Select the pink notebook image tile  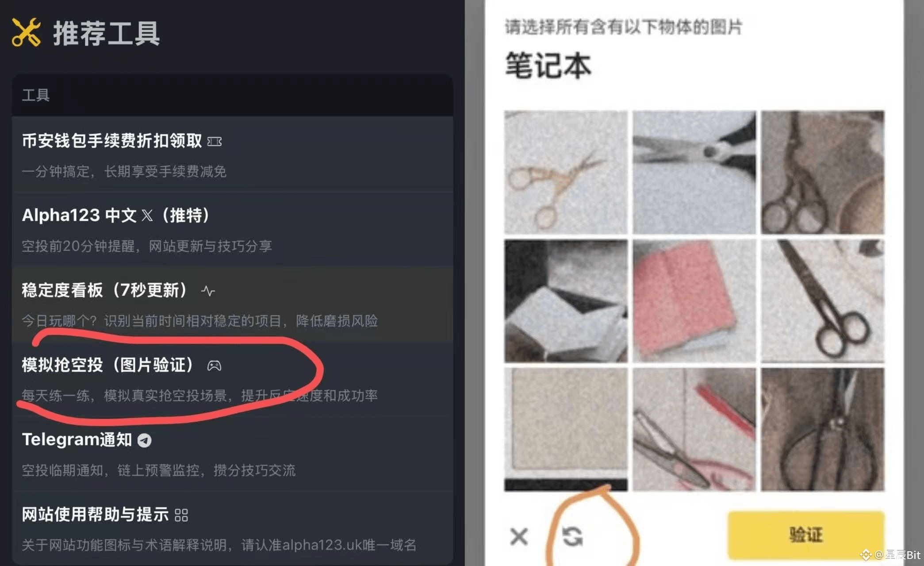[x=694, y=301]
